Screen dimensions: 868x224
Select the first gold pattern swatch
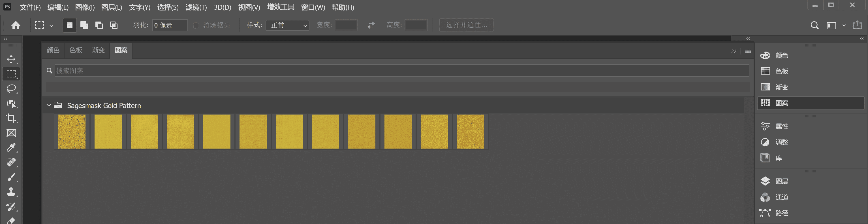[x=72, y=132]
